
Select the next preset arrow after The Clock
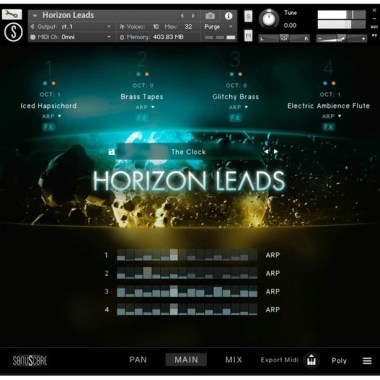276,151
